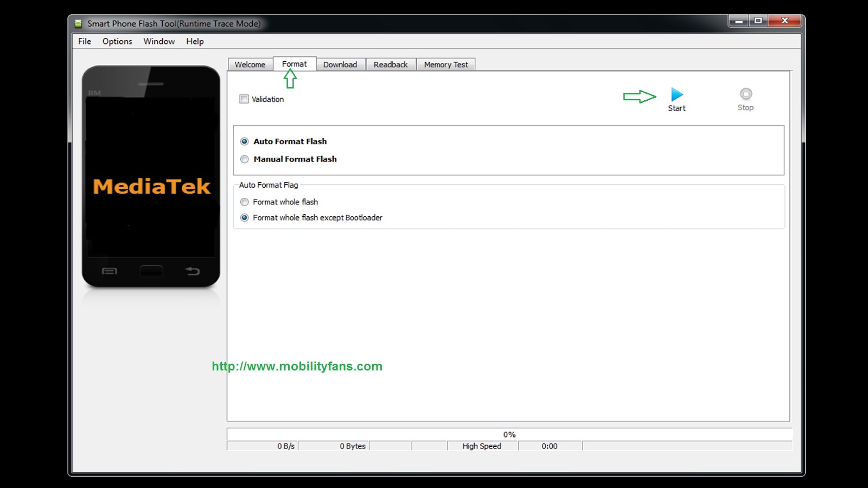
Task: Switch to the Memory Test tab
Action: tap(446, 65)
